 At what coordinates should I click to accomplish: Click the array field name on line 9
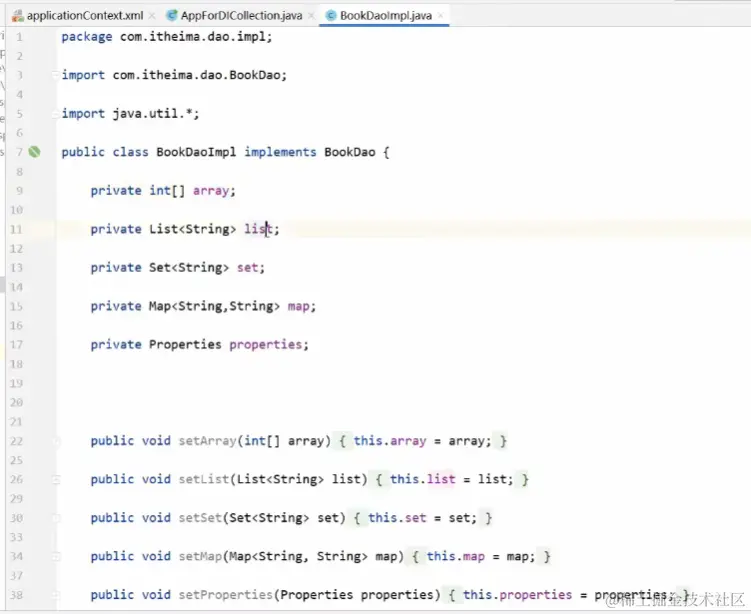tap(211, 191)
